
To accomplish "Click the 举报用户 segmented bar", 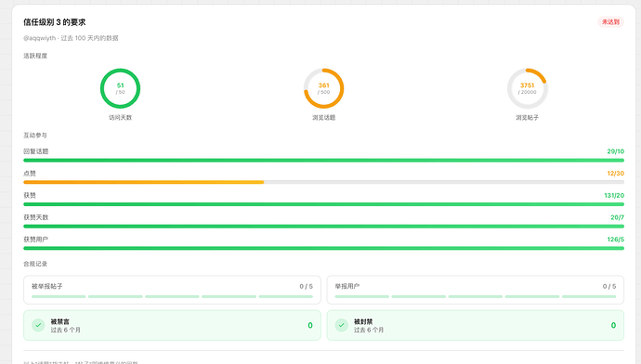I will click(476, 296).
